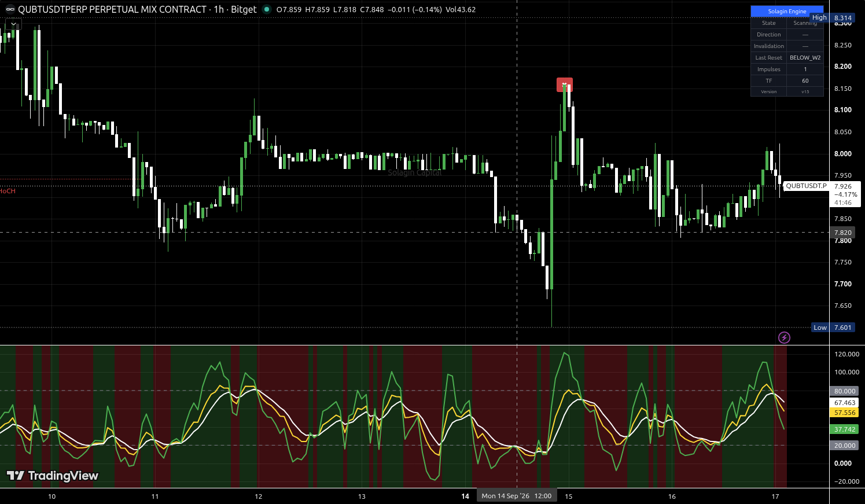Screen dimensions: 865x504
Task: Open the TradingView logo link
Action: pos(53,476)
